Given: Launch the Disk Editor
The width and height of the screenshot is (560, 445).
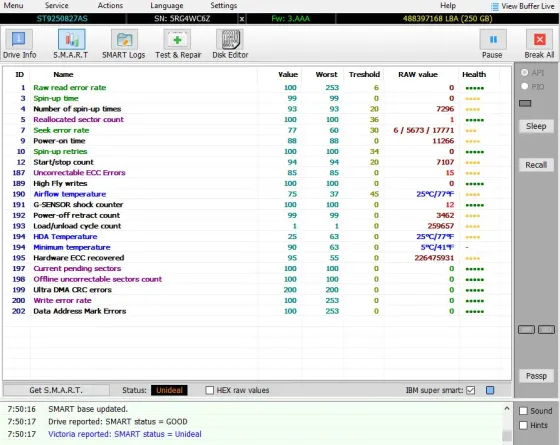Looking at the screenshot, I should tap(230, 44).
